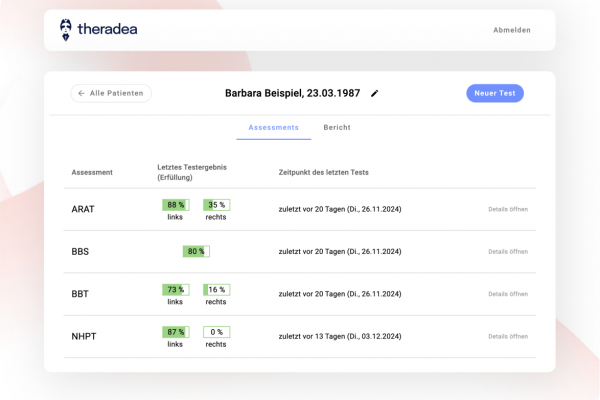Open details for the NHPT assessment
Screen dimensions: 600x400
(507, 336)
